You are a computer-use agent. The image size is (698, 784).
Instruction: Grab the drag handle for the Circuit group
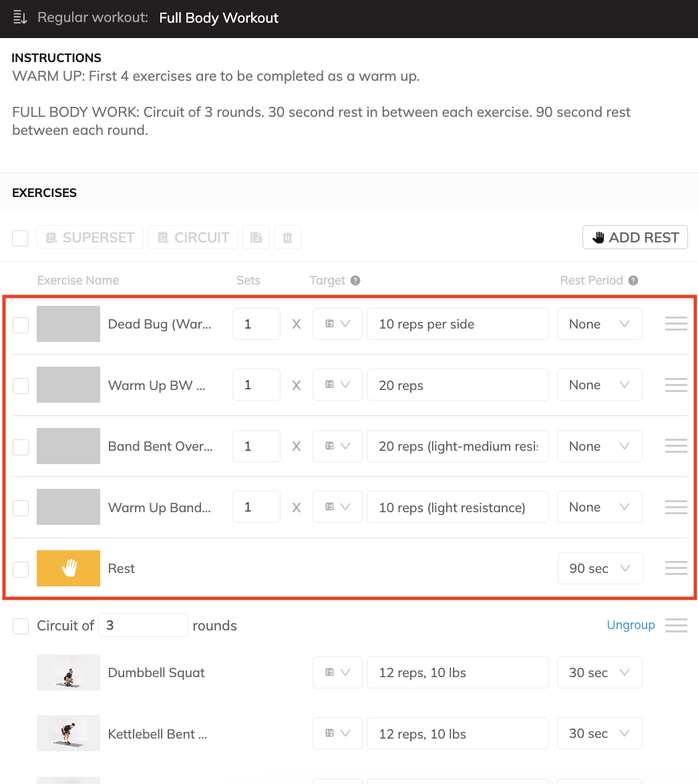click(x=676, y=625)
